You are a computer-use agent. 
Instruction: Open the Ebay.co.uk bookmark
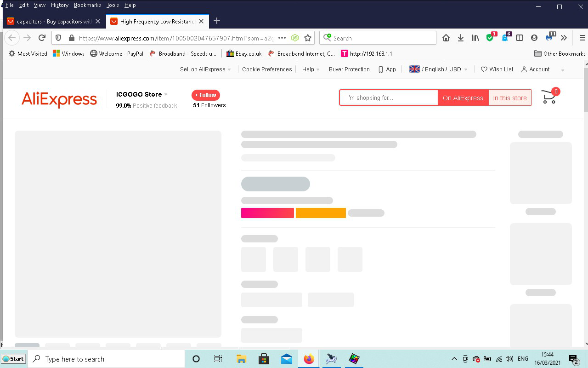(244, 54)
